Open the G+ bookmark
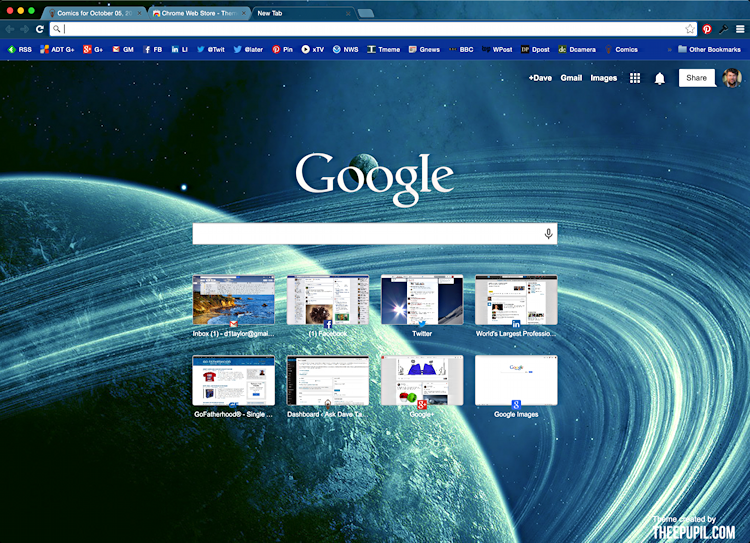 tap(93, 49)
